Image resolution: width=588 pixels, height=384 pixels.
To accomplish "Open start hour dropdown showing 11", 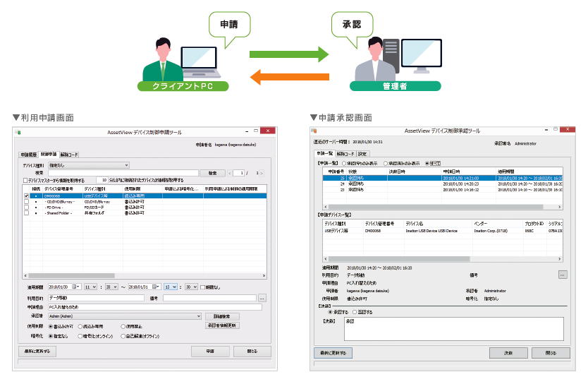I will pyautogui.click(x=90, y=287).
